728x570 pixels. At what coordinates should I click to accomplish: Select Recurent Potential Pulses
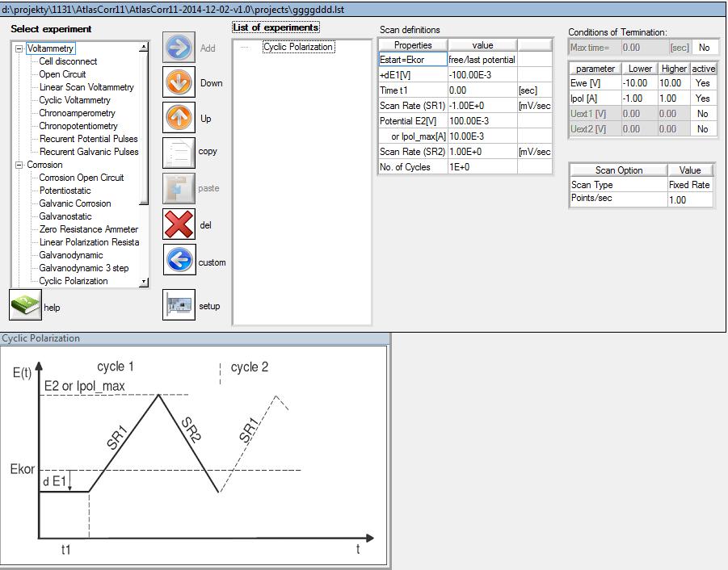(x=88, y=139)
